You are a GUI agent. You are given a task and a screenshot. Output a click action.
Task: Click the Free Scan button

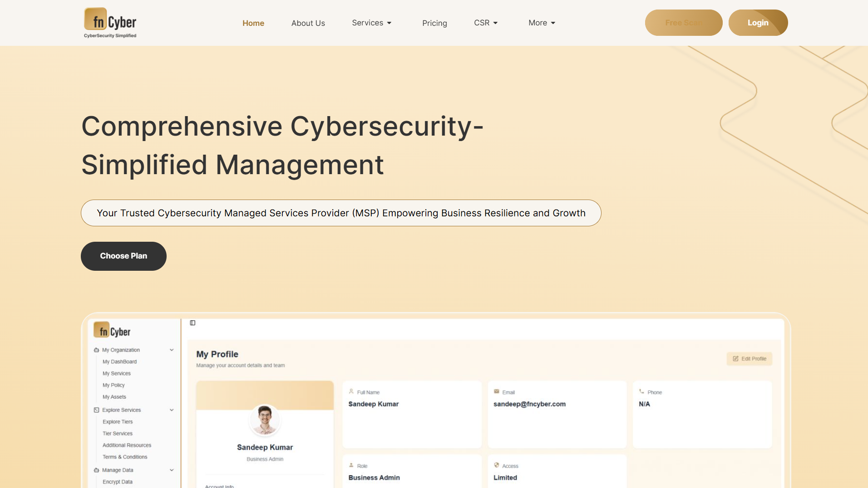[x=683, y=23]
